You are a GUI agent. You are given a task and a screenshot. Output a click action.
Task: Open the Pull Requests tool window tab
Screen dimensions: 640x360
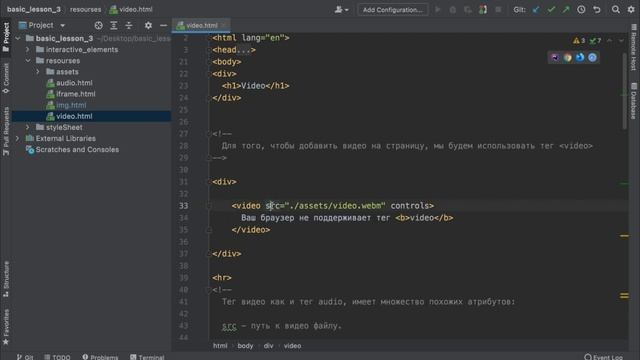tap(6, 131)
